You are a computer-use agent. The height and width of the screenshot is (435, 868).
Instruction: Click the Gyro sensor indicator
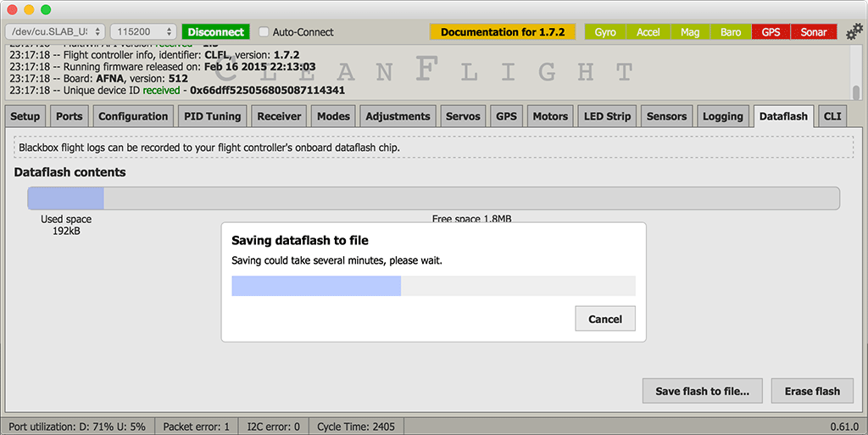pos(605,32)
